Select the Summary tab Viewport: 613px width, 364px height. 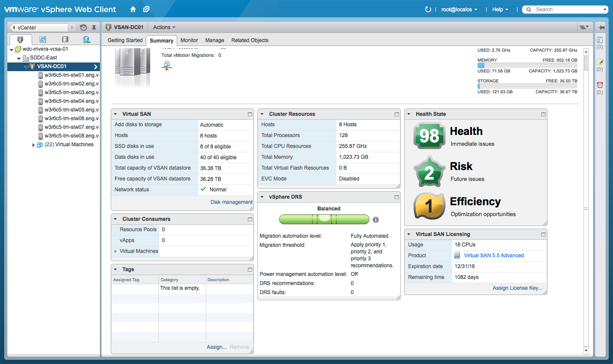pyautogui.click(x=161, y=41)
